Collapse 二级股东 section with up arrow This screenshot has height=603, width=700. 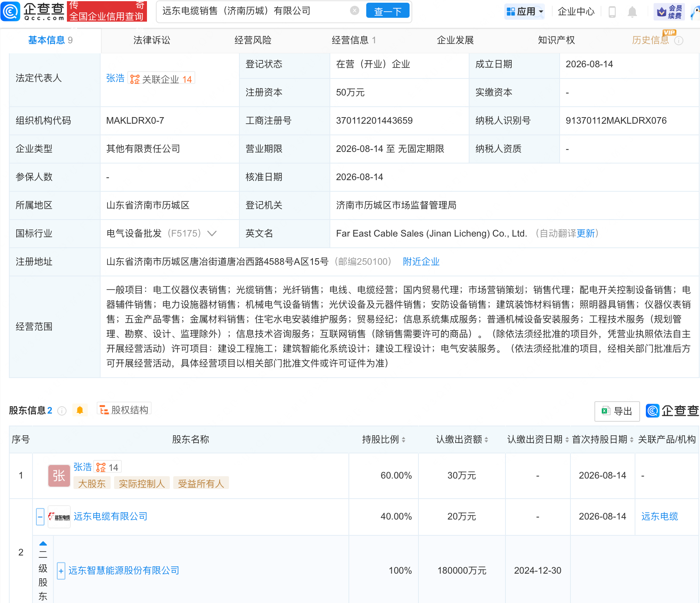coord(43,543)
